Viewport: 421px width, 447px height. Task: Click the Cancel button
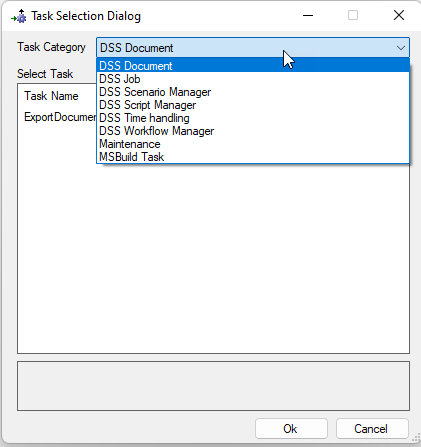tap(372, 428)
